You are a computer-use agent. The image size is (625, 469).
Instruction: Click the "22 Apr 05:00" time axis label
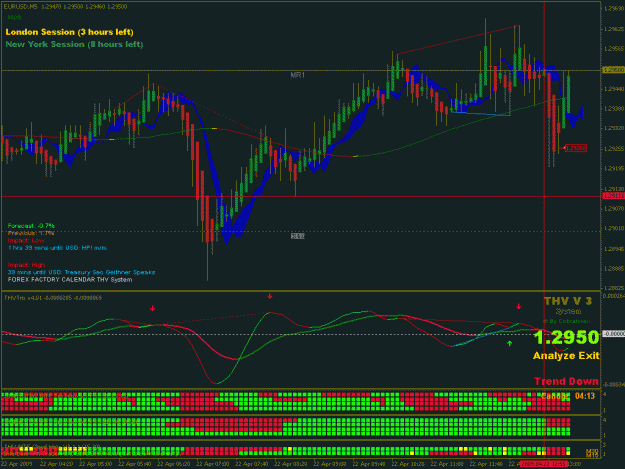click(96, 464)
